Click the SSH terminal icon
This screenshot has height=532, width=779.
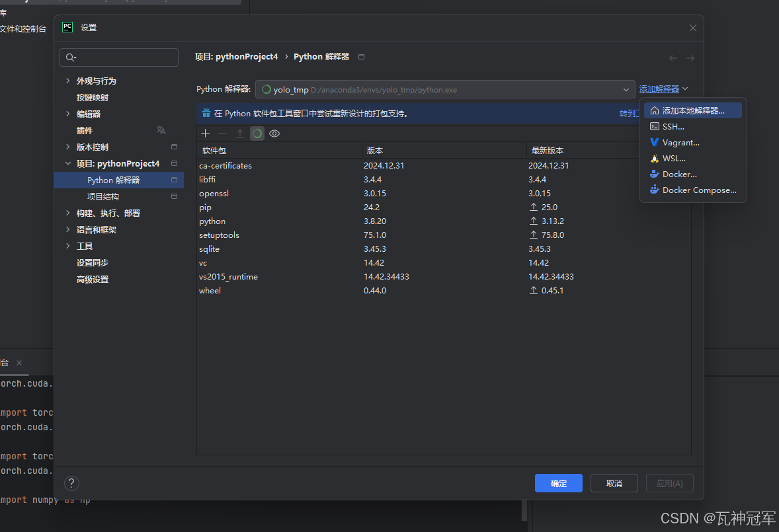654,126
